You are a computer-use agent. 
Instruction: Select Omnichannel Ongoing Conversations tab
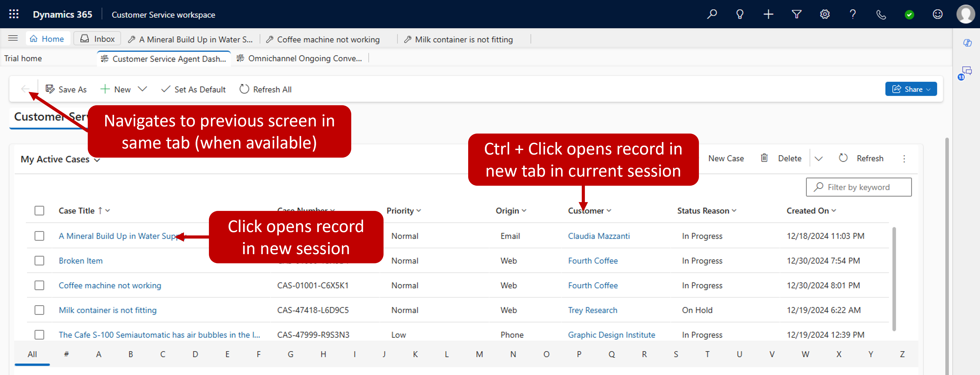[x=299, y=58]
